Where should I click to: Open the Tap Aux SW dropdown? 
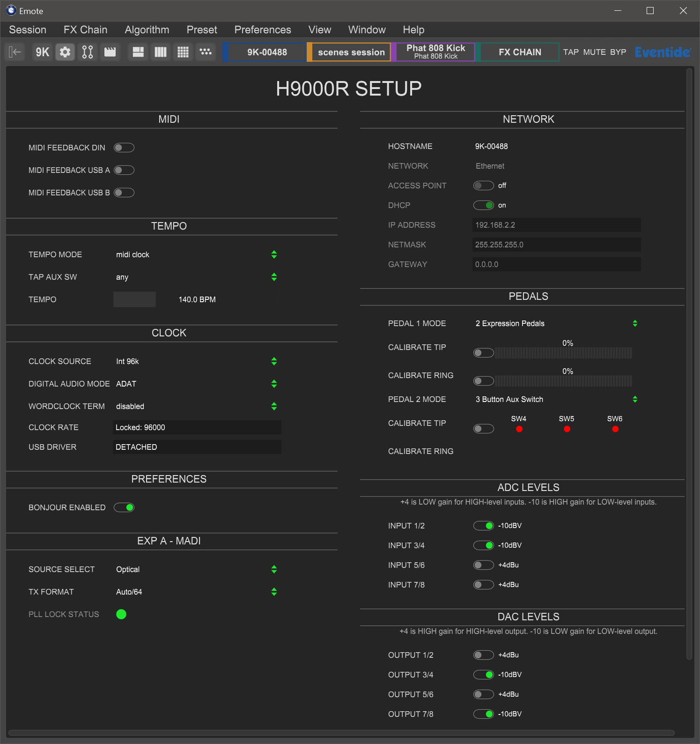click(x=197, y=277)
